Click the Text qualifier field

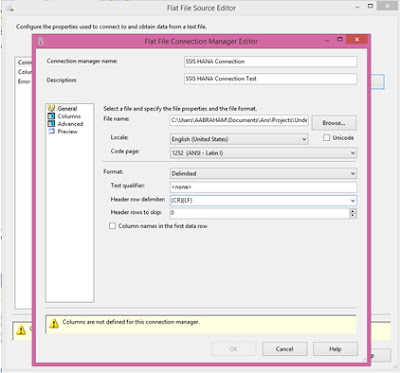click(263, 187)
